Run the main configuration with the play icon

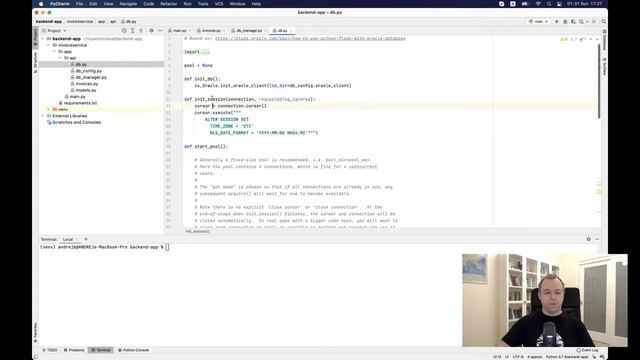click(x=556, y=22)
